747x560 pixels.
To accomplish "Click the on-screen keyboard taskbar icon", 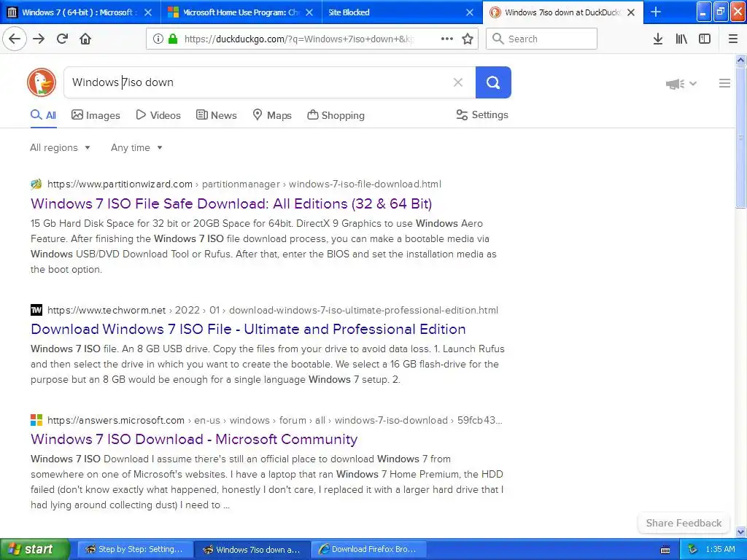I will (665, 550).
